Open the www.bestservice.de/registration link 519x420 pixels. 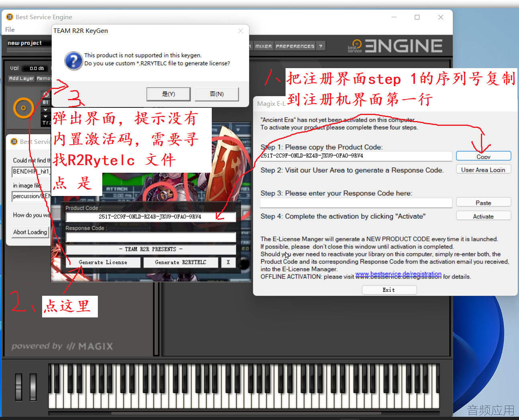point(398,274)
